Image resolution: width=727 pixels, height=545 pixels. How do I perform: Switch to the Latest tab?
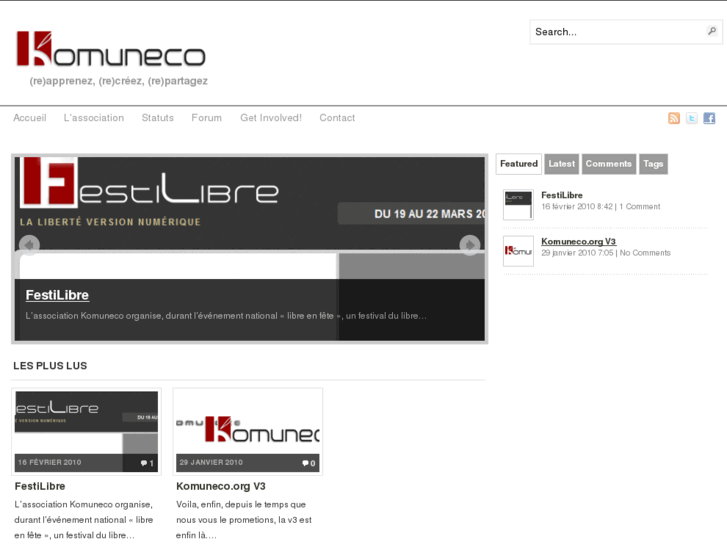(x=562, y=164)
